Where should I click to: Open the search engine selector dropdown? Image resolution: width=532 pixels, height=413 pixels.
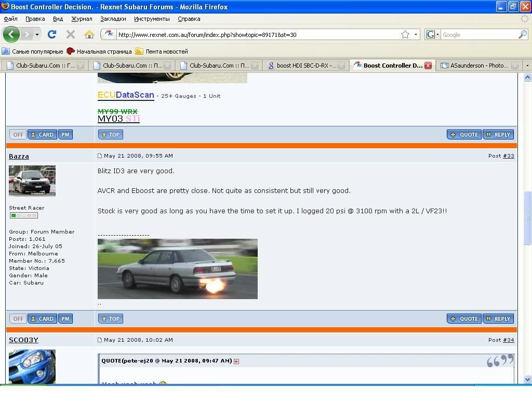[x=437, y=35]
